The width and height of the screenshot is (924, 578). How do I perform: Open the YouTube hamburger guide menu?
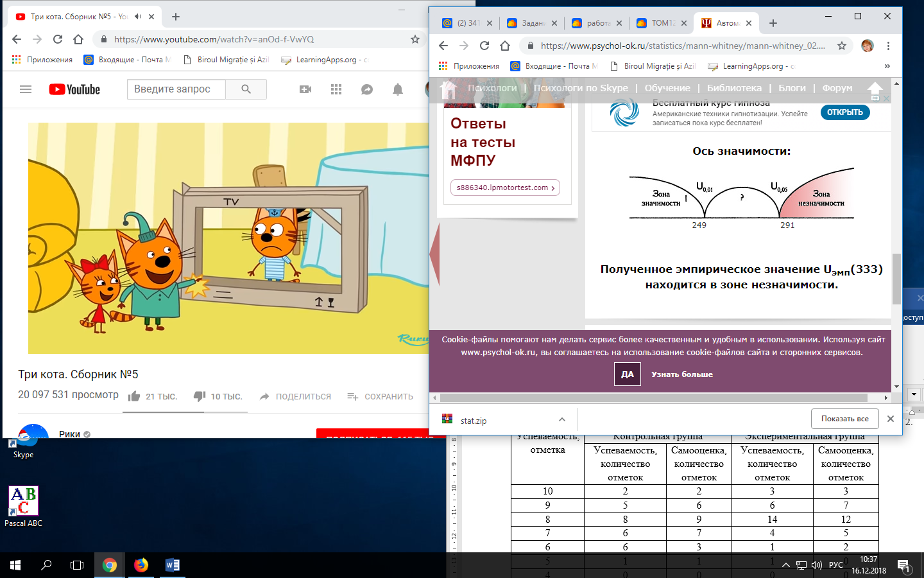click(26, 89)
